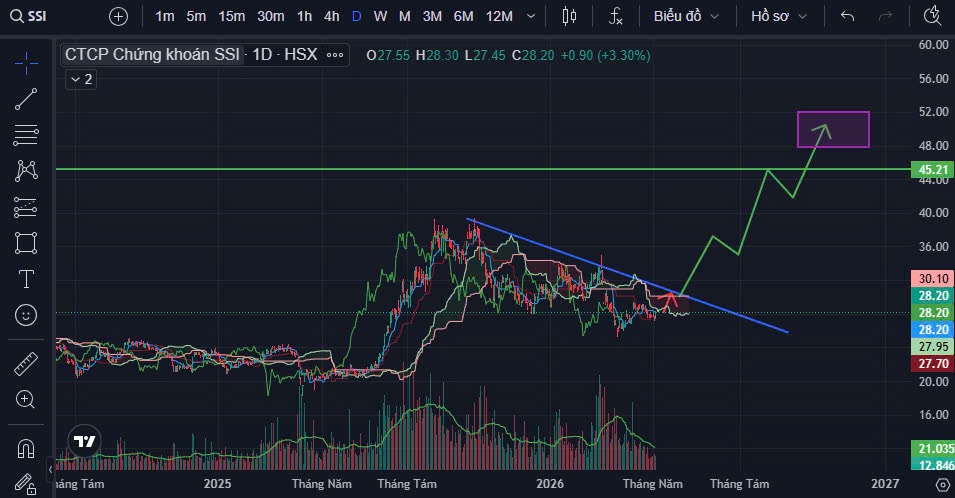Select the 12M timeframe

pyautogui.click(x=499, y=16)
